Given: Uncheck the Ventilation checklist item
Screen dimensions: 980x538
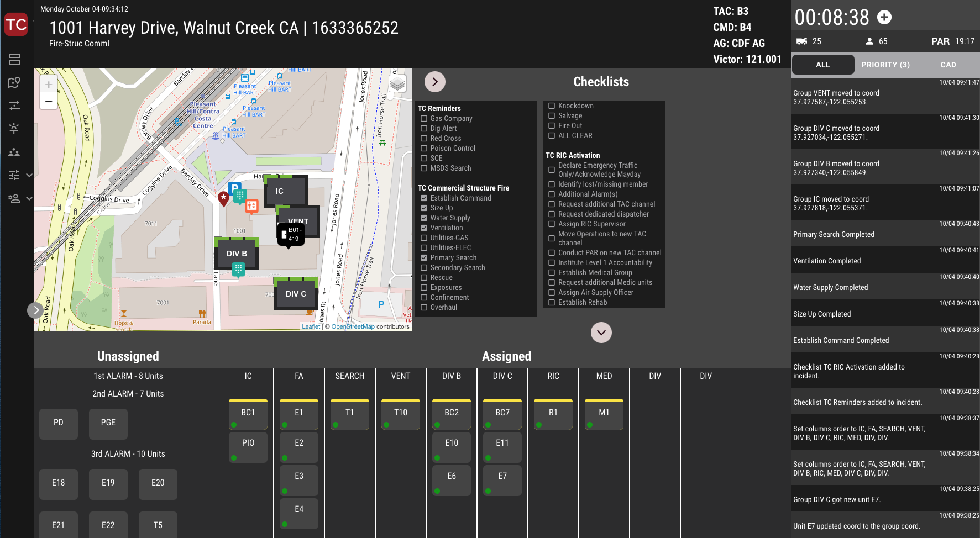Looking at the screenshot, I should tap(423, 228).
